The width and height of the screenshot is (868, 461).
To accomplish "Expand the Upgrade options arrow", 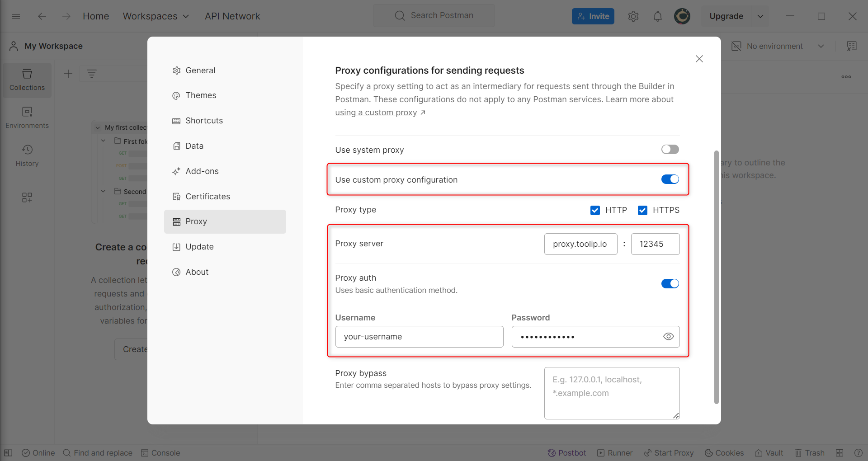I will pyautogui.click(x=760, y=16).
